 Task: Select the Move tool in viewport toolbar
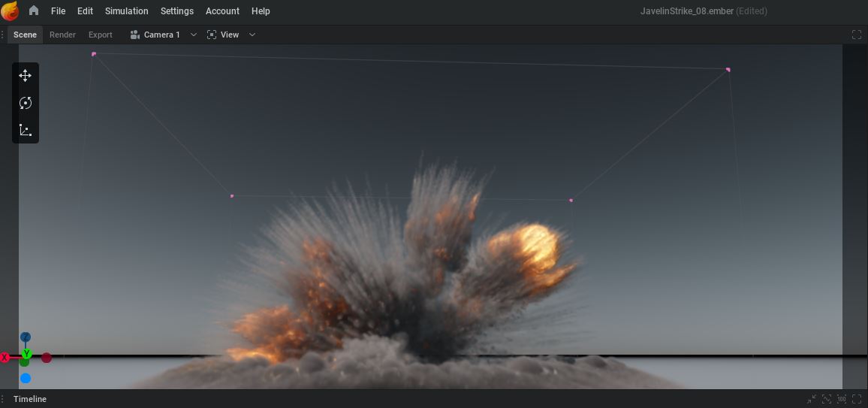tap(25, 76)
